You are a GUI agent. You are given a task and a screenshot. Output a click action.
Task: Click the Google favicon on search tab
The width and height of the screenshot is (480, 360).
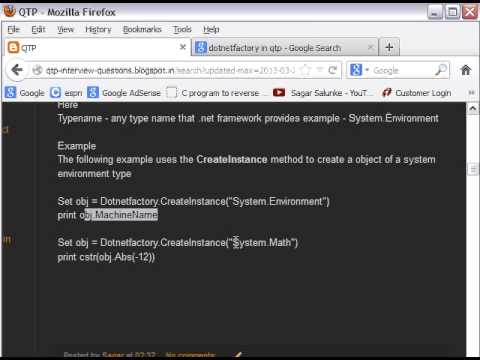[201, 48]
